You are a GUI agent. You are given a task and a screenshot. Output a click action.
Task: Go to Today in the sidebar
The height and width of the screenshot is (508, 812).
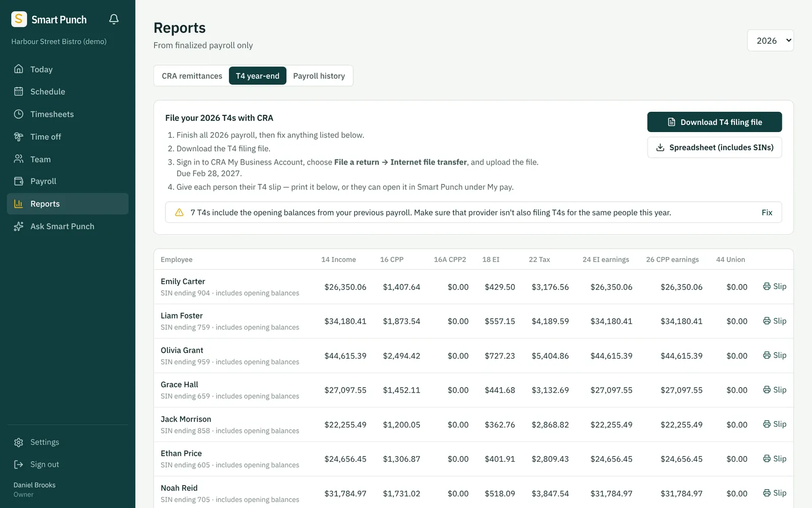click(67, 69)
